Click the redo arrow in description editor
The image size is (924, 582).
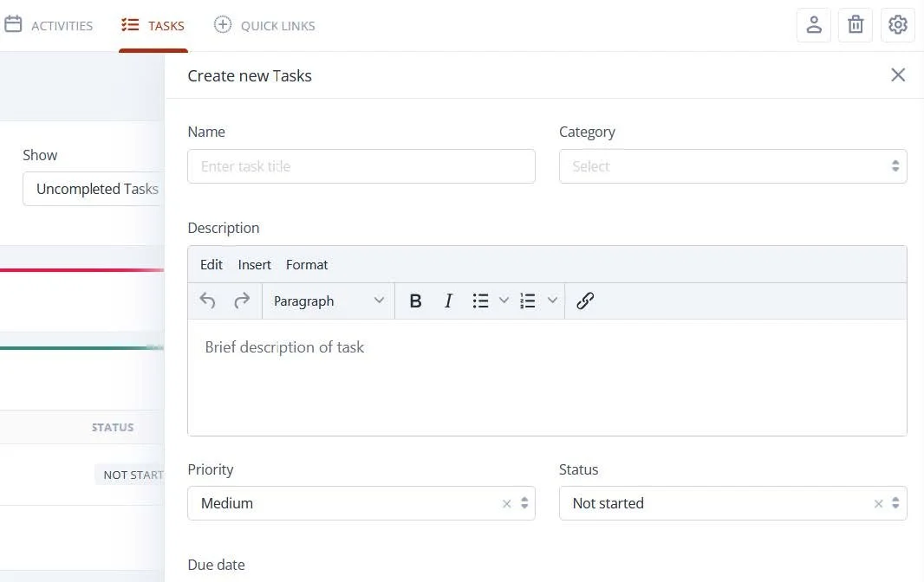(x=242, y=301)
